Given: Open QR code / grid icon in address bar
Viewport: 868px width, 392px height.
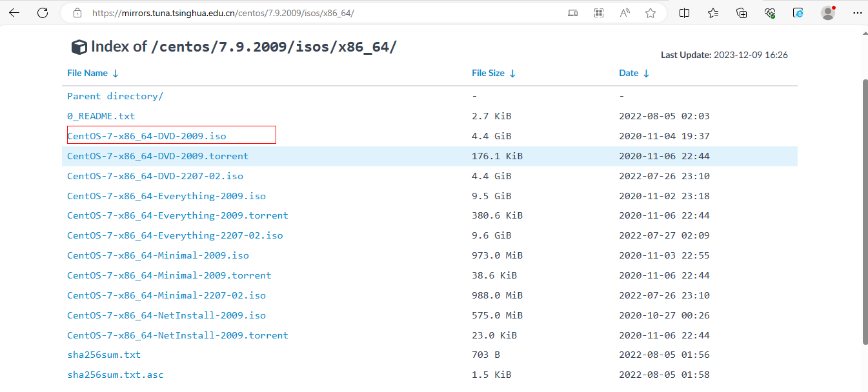Looking at the screenshot, I should [x=599, y=13].
